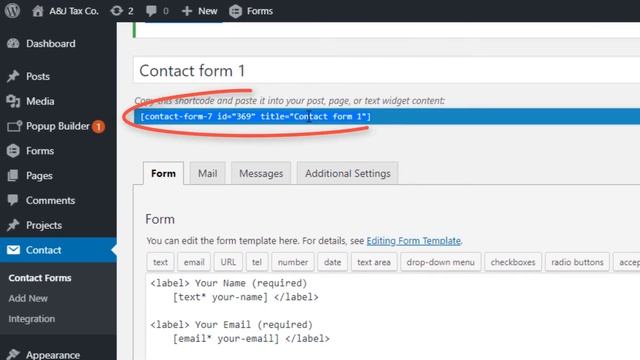Insert a URL tag
640x360 pixels.
click(x=228, y=262)
